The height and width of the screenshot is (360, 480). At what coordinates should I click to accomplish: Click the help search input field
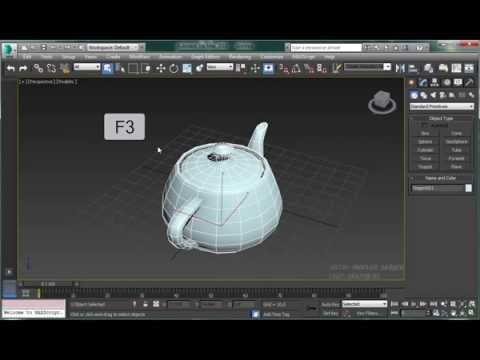(x=326, y=48)
